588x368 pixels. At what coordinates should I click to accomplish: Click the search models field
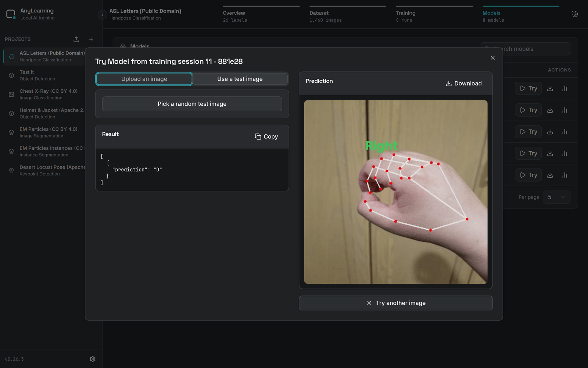pyautogui.click(x=525, y=49)
